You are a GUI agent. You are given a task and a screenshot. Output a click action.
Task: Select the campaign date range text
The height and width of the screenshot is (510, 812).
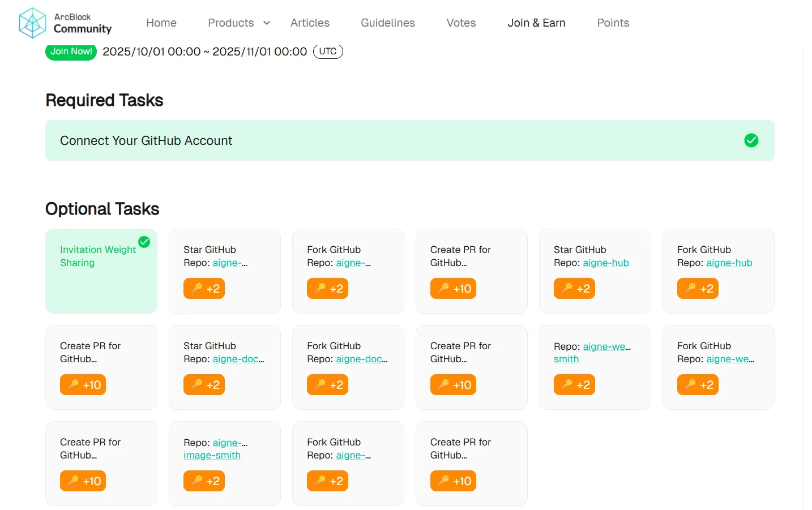pyautogui.click(x=205, y=52)
